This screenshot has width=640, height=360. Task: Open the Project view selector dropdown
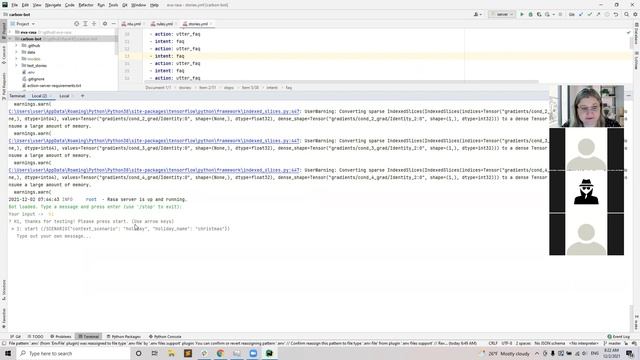click(23, 24)
